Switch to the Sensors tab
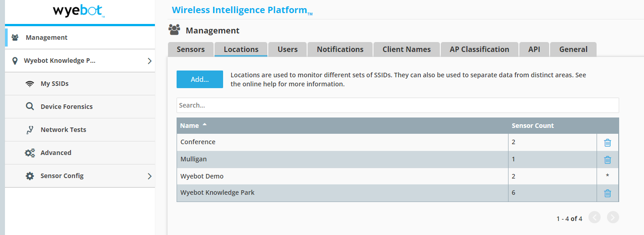 [191, 49]
